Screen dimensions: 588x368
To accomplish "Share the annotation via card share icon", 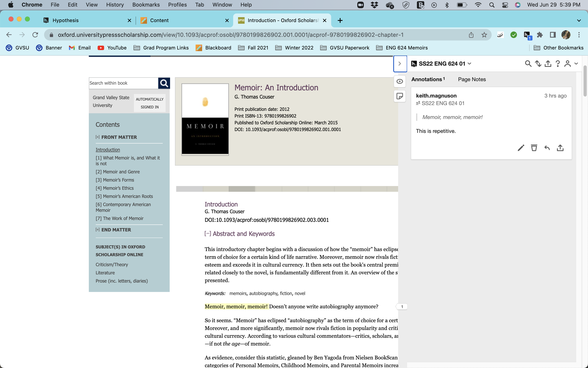I will (560, 148).
